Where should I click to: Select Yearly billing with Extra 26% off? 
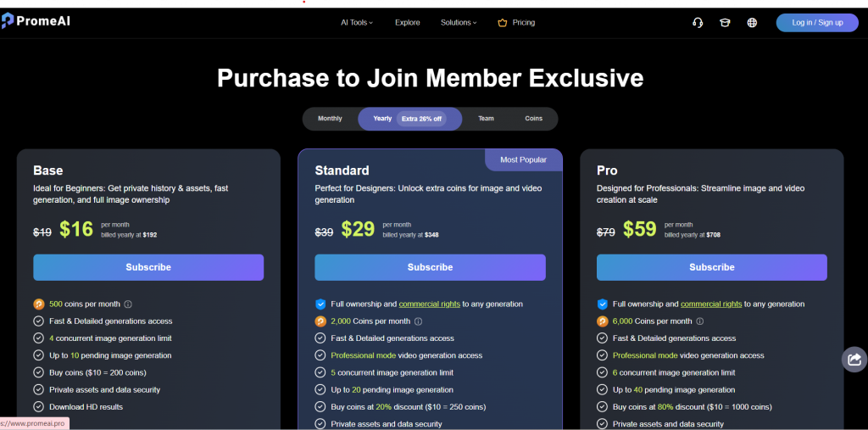coord(409,119)
